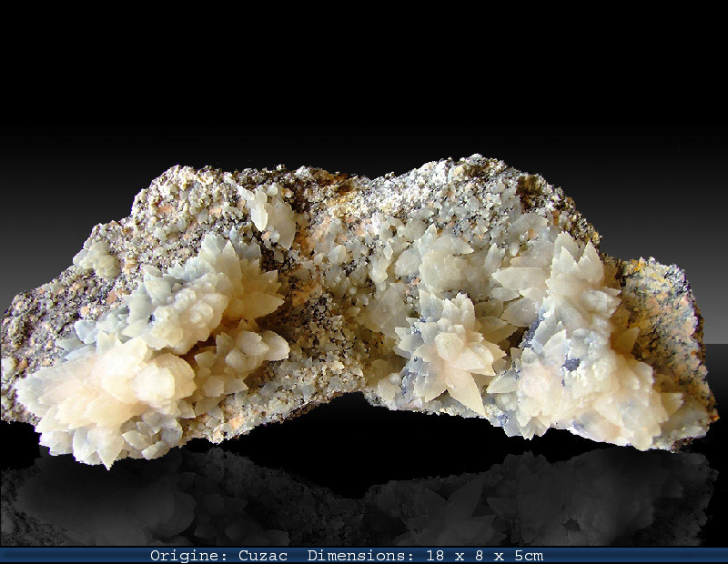The image size is (728, 564).
Task: Click the 'Origine: Cuzac' caption text
Action: click(x=218, y=555)
